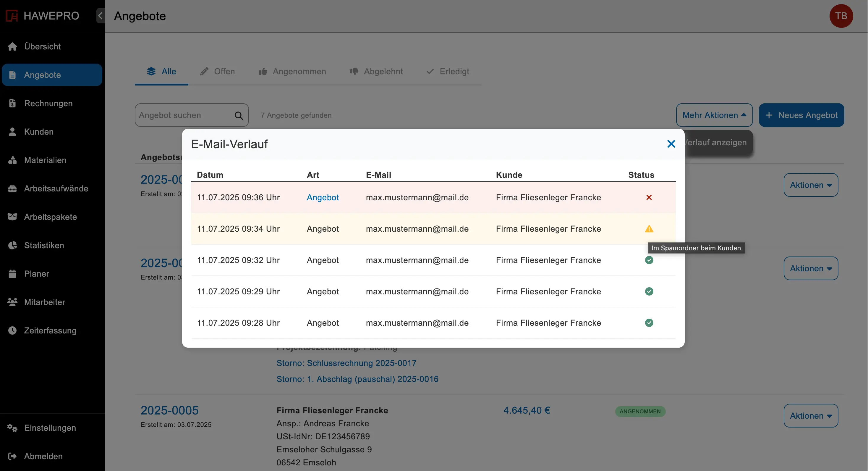Viewport: 868px width, 471px height.
Task: Click the Angenommen thumbs-up icon
Action: 263,72
